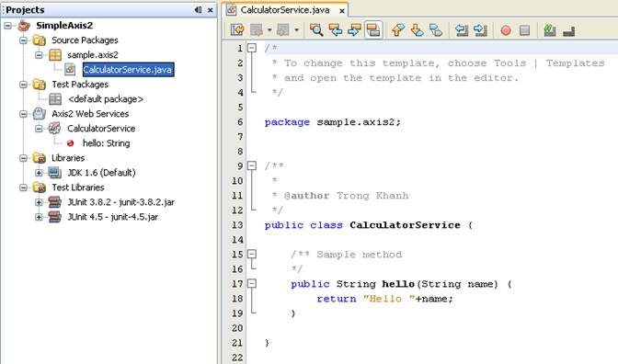Collapse code fold at line 1
The image size is (618, 364).
pyautogui.click(x=251, y=48)
